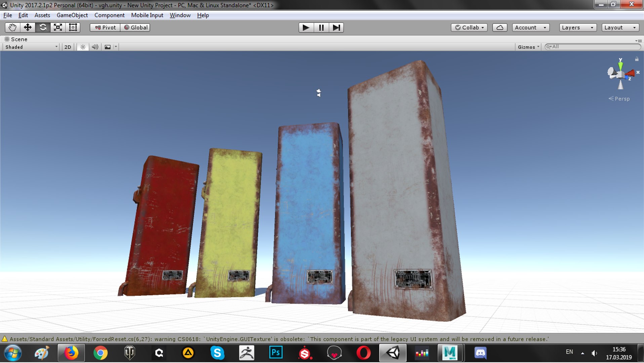The width and height of the screenshot is (644, 363).
Task: Open the GameObject menu
Action: 72,15
